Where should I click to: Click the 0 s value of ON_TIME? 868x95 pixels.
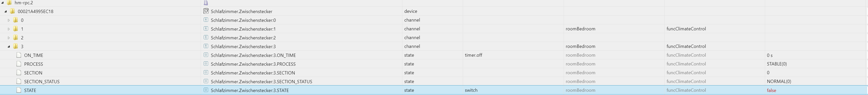click(770, 55)
